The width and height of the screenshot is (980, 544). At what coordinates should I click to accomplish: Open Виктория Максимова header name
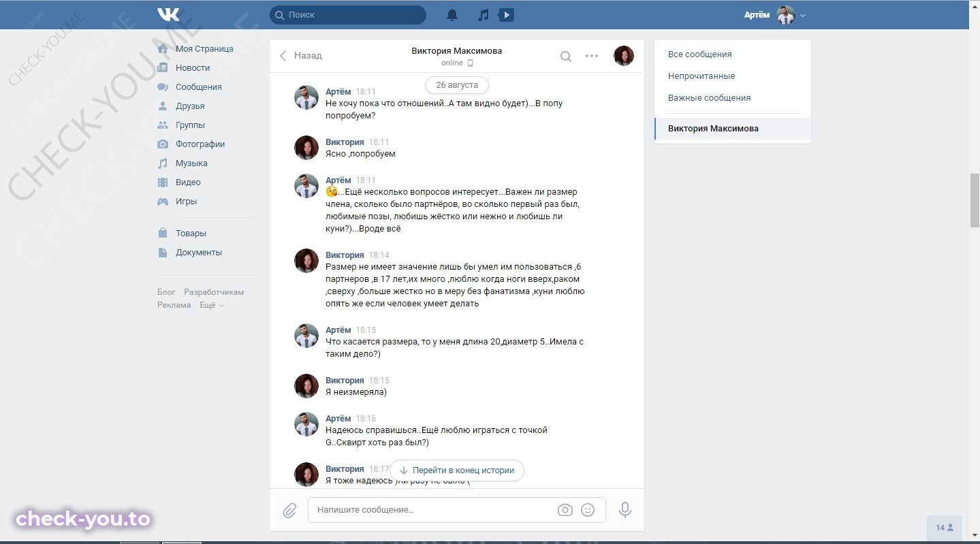457,51
